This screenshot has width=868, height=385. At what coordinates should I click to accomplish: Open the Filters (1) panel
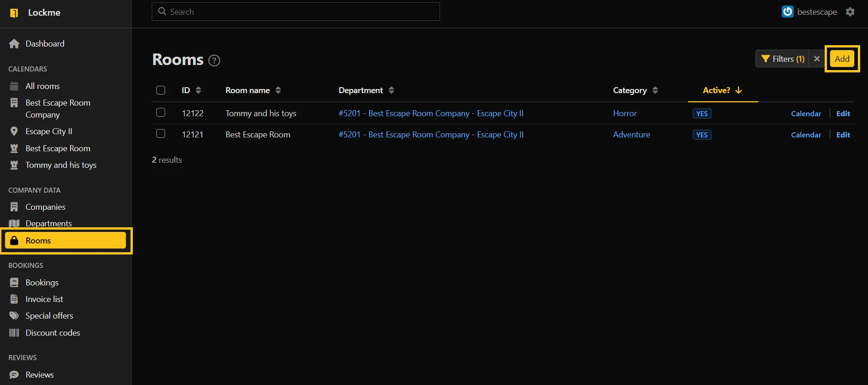(x=782, y=59)
